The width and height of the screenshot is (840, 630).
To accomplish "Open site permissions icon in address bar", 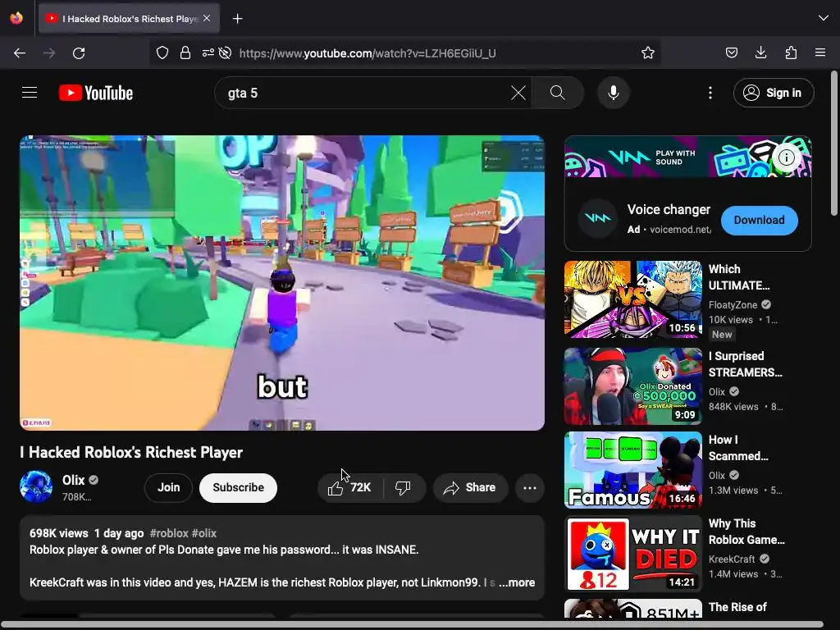I will 208,52.
